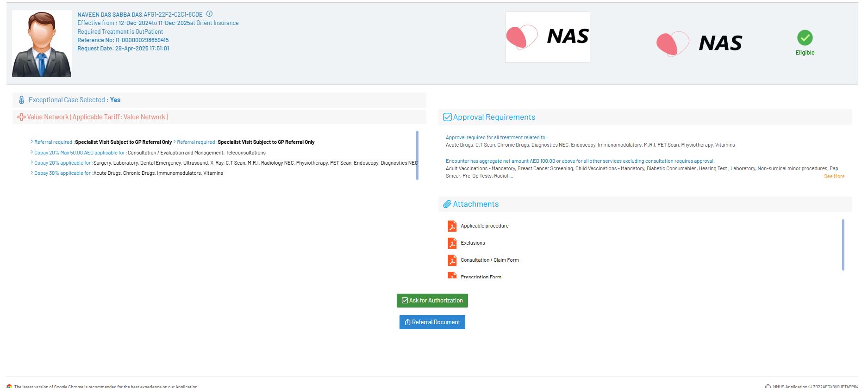
Task: Click the Chrome icon in the footer
Action: click(9, 386)
